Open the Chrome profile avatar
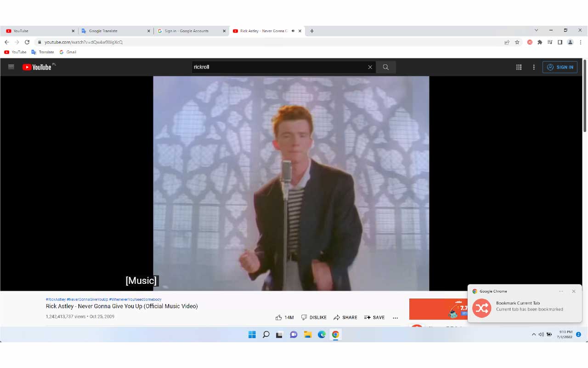 tap(570, 42)
